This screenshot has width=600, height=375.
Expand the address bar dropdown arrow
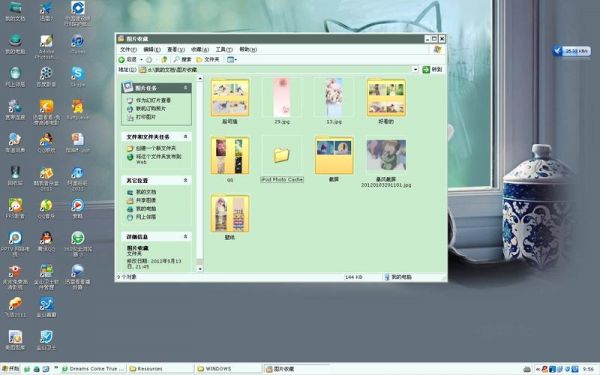415,70
